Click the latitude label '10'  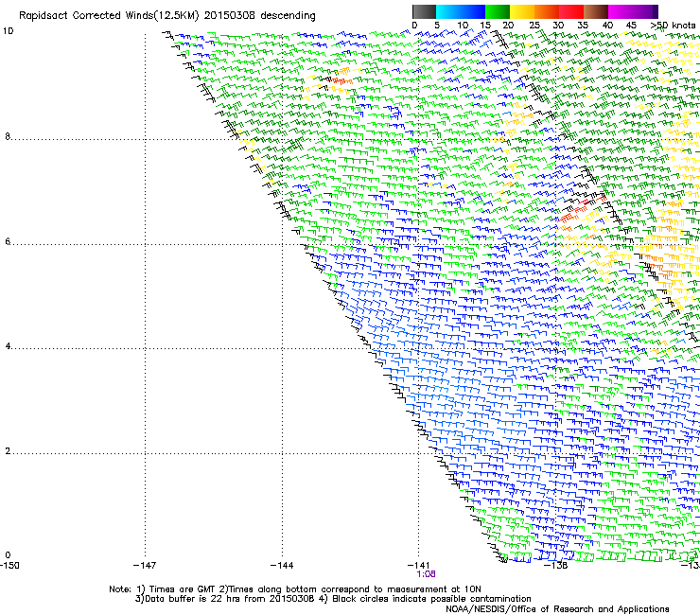(8, 31)
